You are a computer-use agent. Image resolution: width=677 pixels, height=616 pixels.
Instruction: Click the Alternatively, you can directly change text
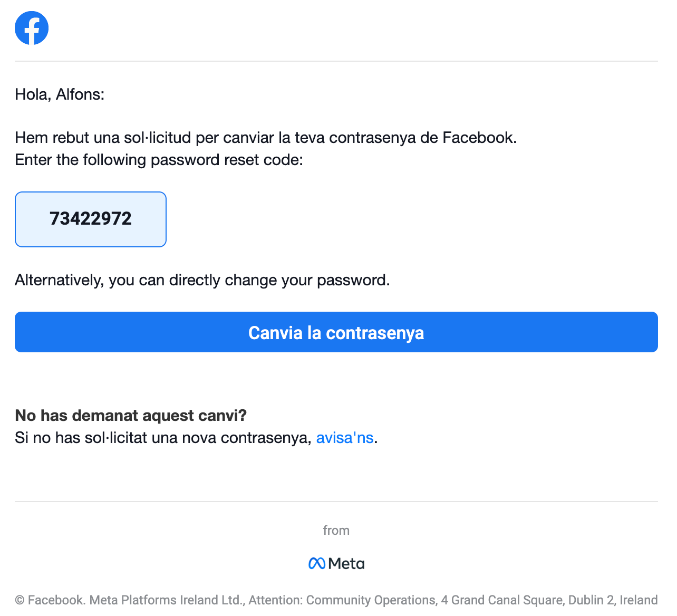(x=202, y=280)
